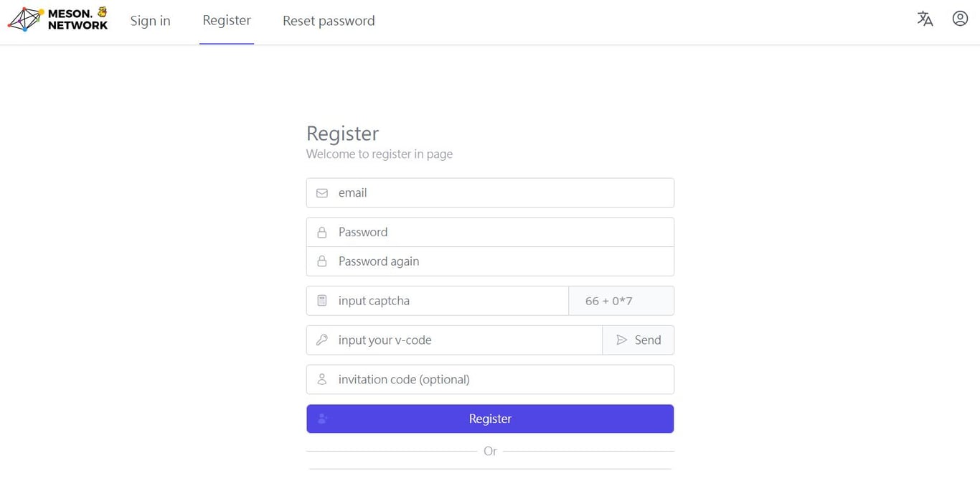Click the person icon in invitation field

(322, 379)
